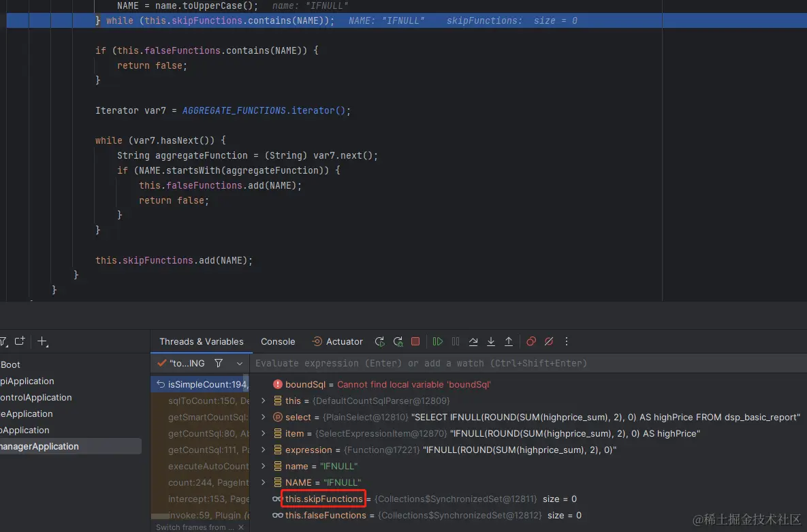Viewport: 807px width, 532px height.
Task: Switch to the Threads & Variables tab
Action: click(201, 341)
